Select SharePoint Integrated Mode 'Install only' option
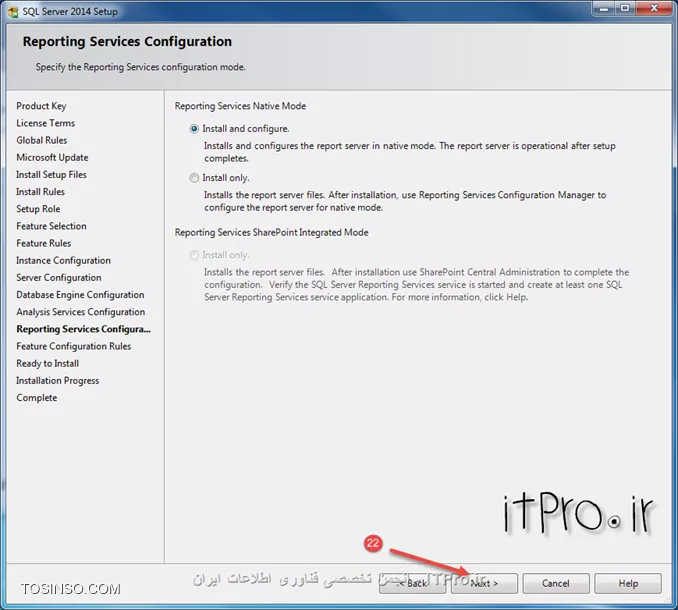 [194, 255]
